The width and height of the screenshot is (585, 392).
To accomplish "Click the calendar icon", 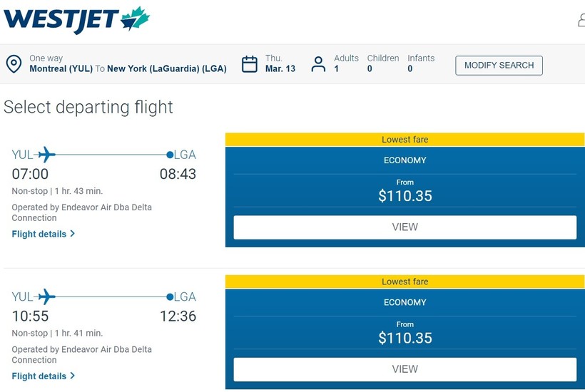I will tap(250, 64).
